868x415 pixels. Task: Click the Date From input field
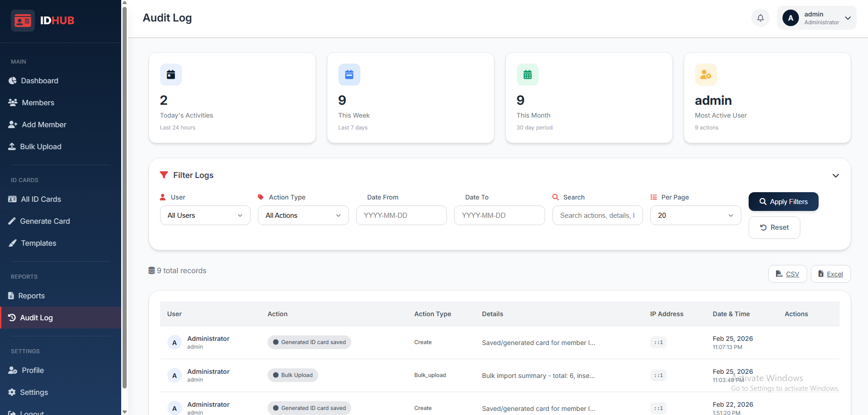point(401,216)
